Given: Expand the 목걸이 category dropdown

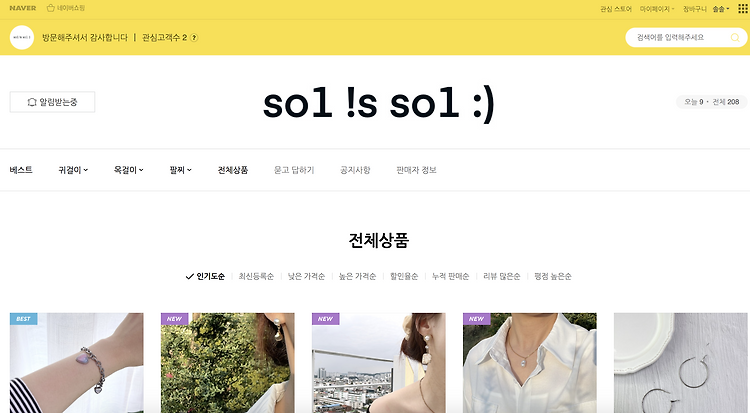Looking at the screenshot, I should [x=129, y=170].
